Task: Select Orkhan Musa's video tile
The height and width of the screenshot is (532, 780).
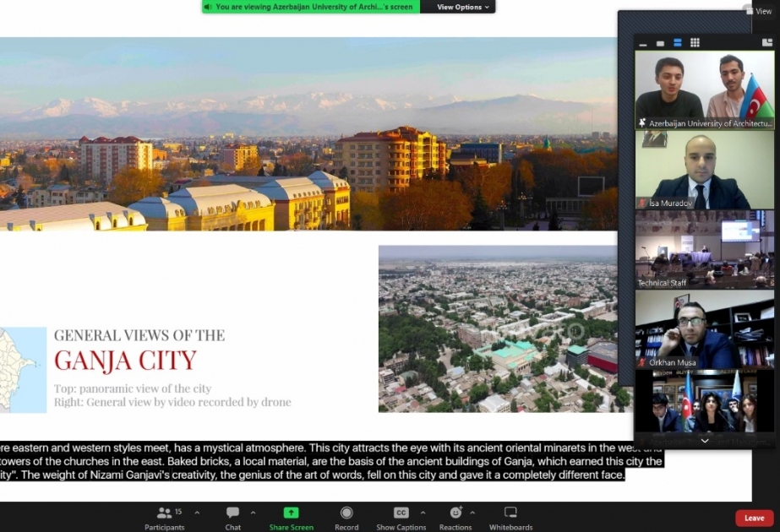Action: coord(705,329)
